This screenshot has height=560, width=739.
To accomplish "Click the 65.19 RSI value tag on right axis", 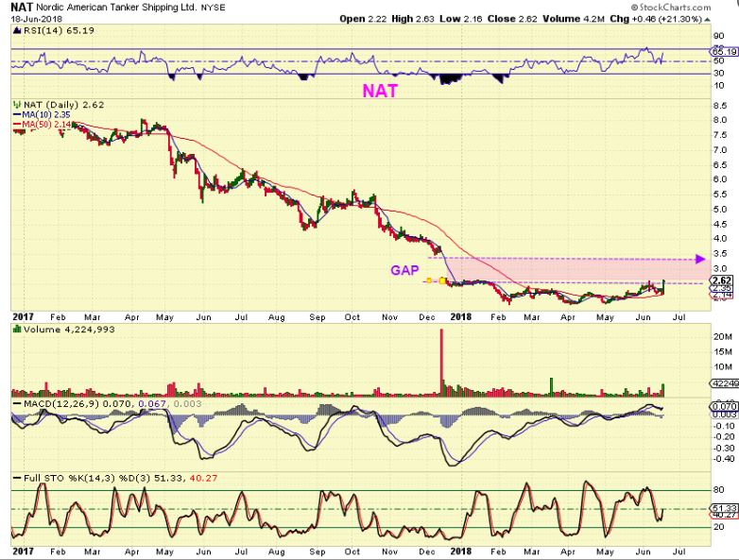I will click(725, 51).
